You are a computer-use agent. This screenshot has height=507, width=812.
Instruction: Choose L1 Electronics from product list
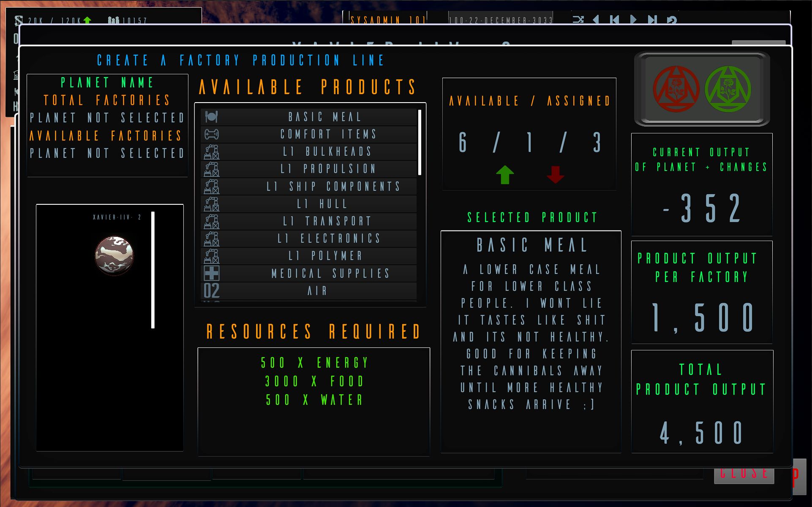(x=329, y=239)
